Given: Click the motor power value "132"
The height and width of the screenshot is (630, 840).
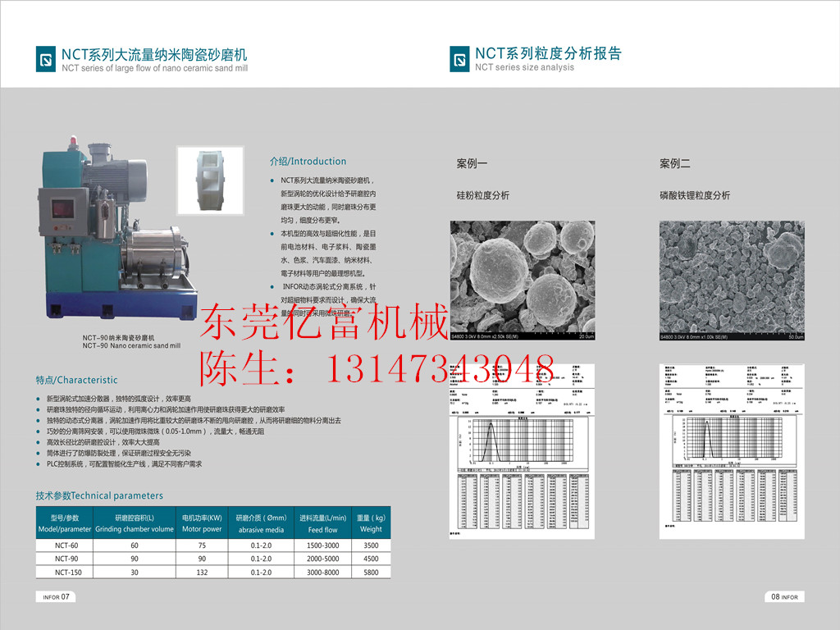Looking at the screenshot, I should click(x=202, y=573).
